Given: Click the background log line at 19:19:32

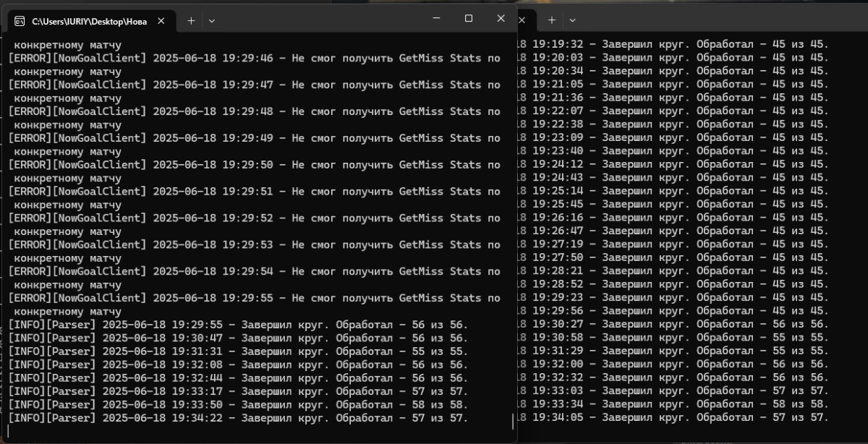Looking at the screenshot, I should [x=673, y=44].
